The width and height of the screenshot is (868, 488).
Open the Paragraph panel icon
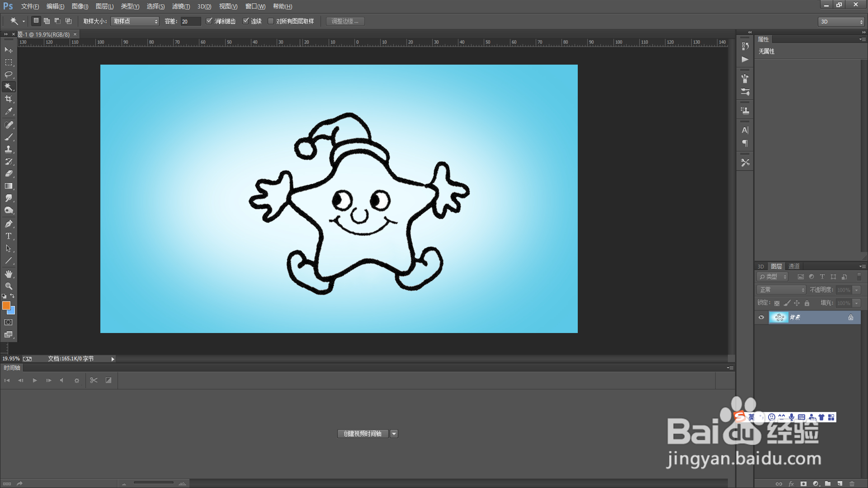click(745, 143)
